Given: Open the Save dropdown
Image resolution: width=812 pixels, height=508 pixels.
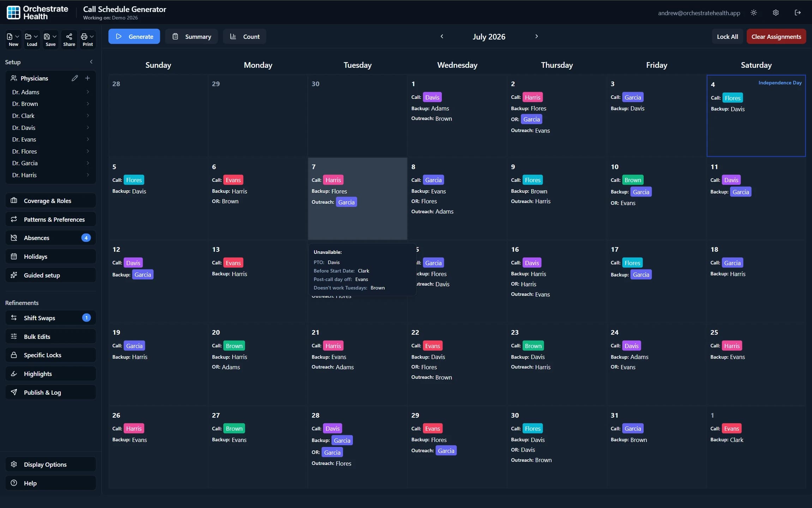Looking at the screenshot, I should coord(50,40).
